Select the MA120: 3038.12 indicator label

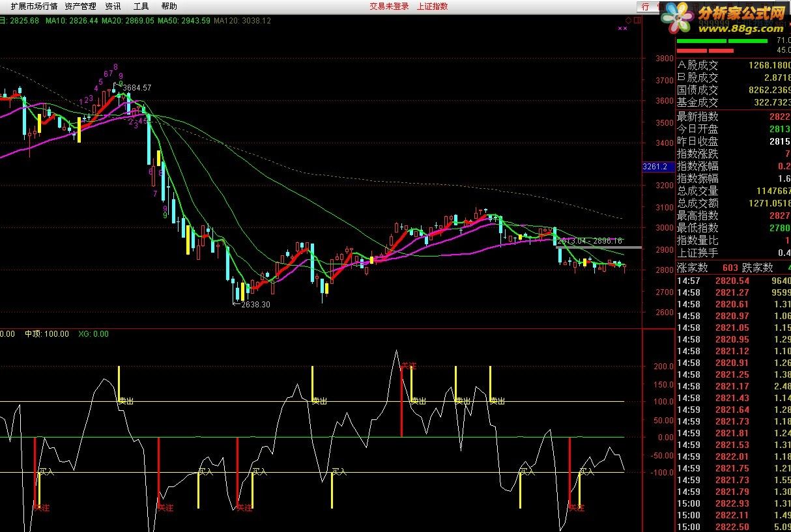[242, 21]
